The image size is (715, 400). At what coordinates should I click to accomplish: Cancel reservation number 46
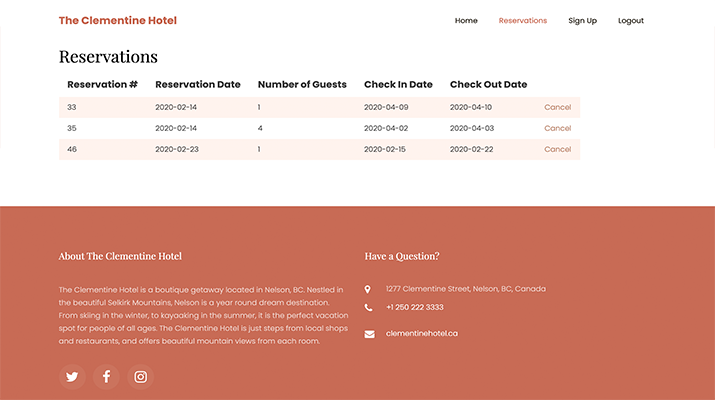point(557,149)
